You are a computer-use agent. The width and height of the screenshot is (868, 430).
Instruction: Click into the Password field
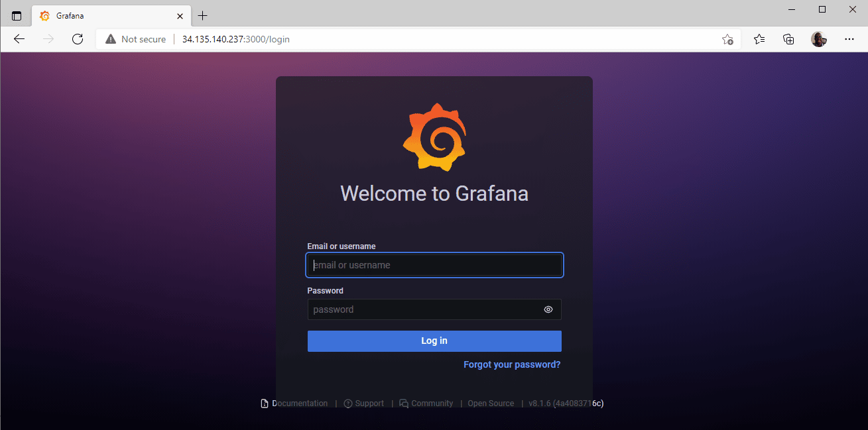434,309
